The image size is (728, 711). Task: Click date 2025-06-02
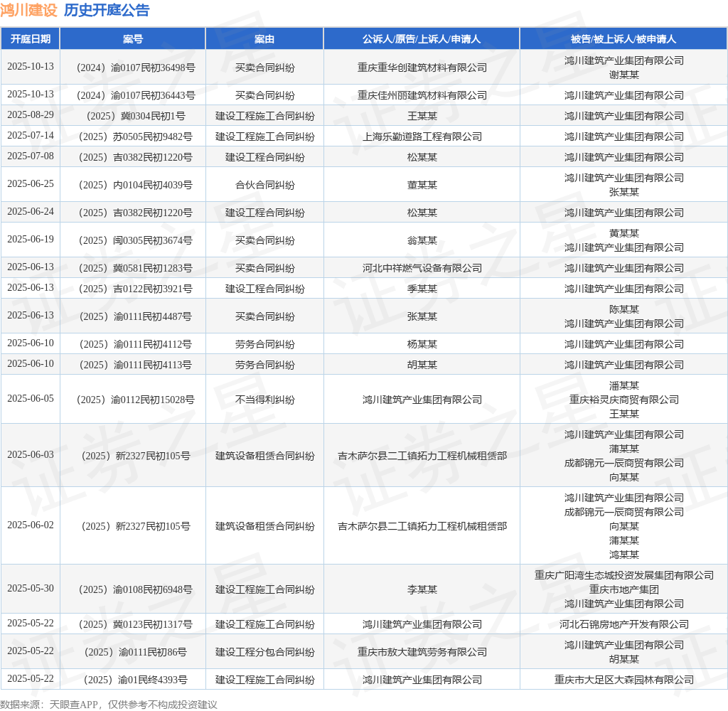point(31,525)
